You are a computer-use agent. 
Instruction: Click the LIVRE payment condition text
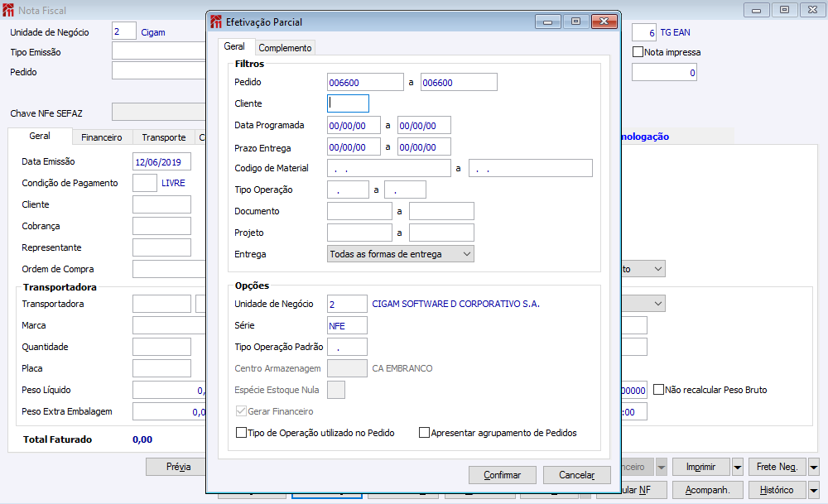173,183
